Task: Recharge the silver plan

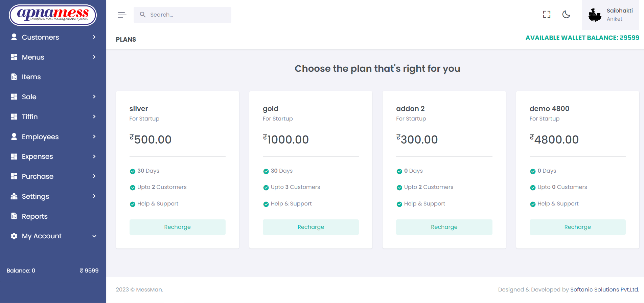Action: coord(178,227)
